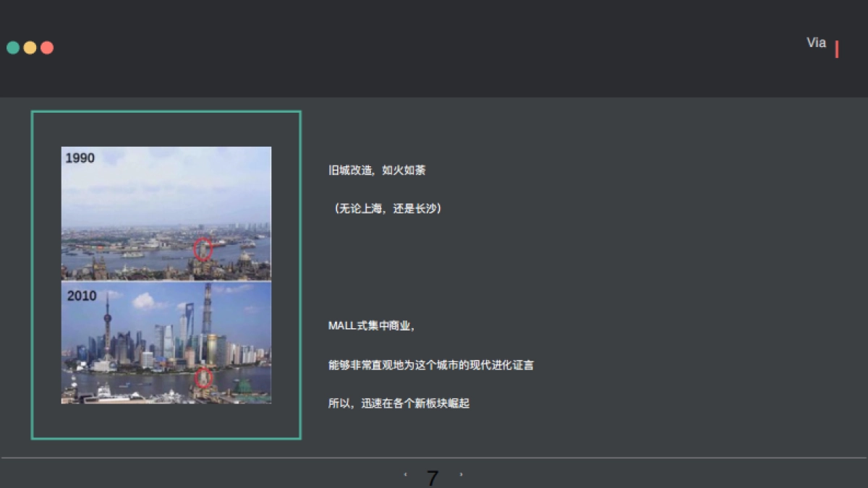This screenshot has width=868, height=488.
Task: Click the 2010 year label on the photo
Action: [81, 296]
